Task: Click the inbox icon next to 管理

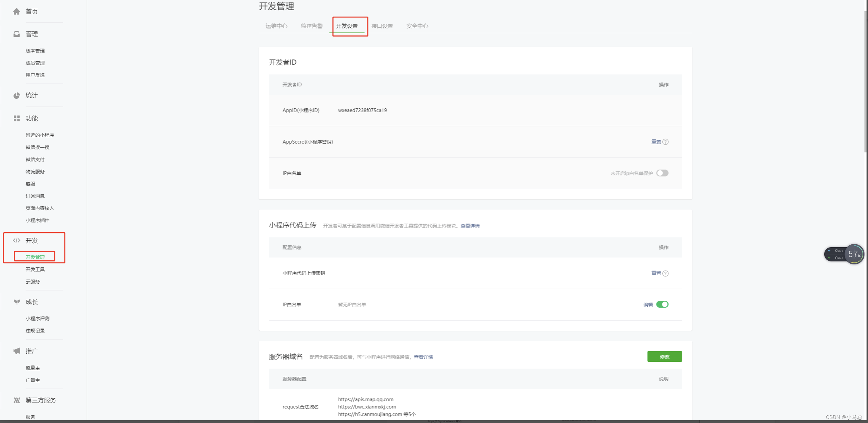Action: (16, 34)
